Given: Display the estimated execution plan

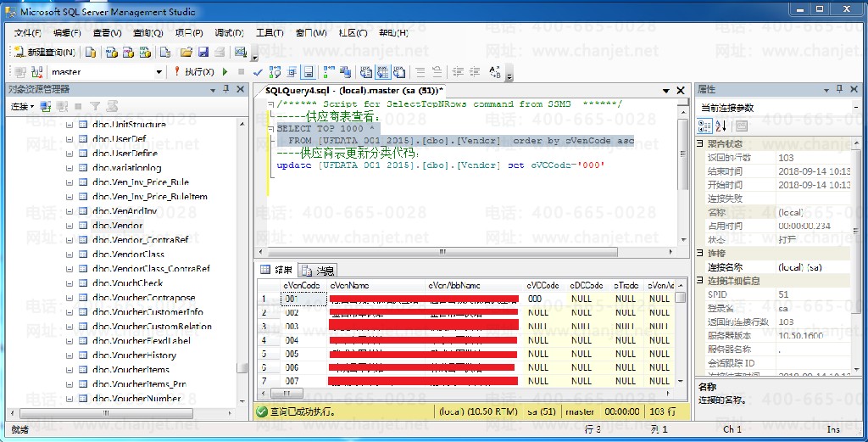Looking at the screenshot, I should click(275, 71).
